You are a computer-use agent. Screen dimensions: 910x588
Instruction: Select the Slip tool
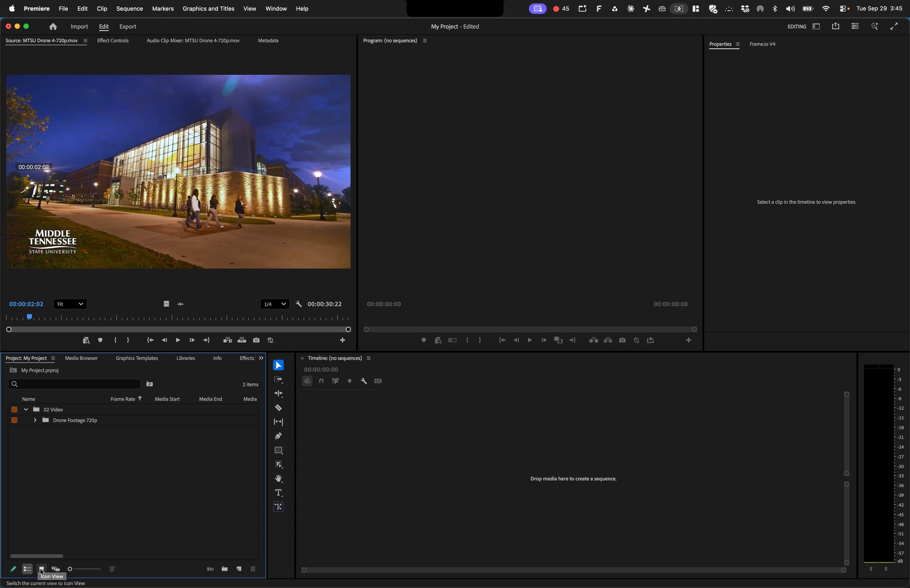click(x=278, y=422)
